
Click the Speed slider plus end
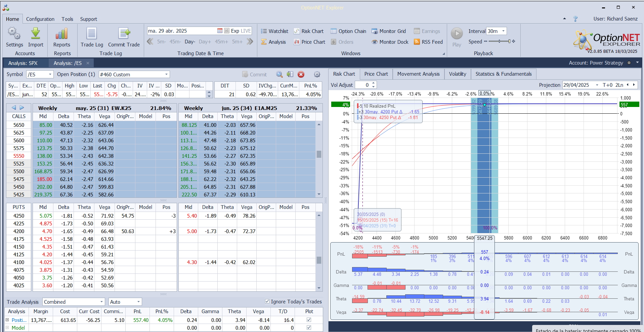click(x=513, y=41)
